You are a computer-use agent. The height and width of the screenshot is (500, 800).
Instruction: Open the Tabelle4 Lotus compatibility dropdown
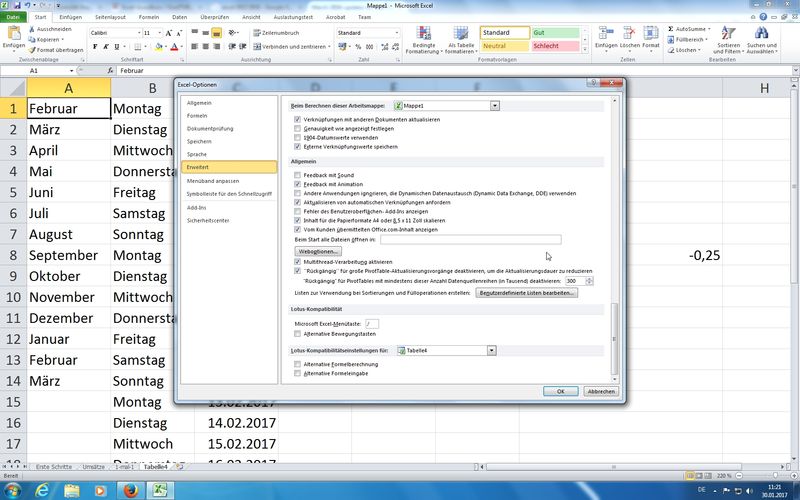click(x=491, y=351)
